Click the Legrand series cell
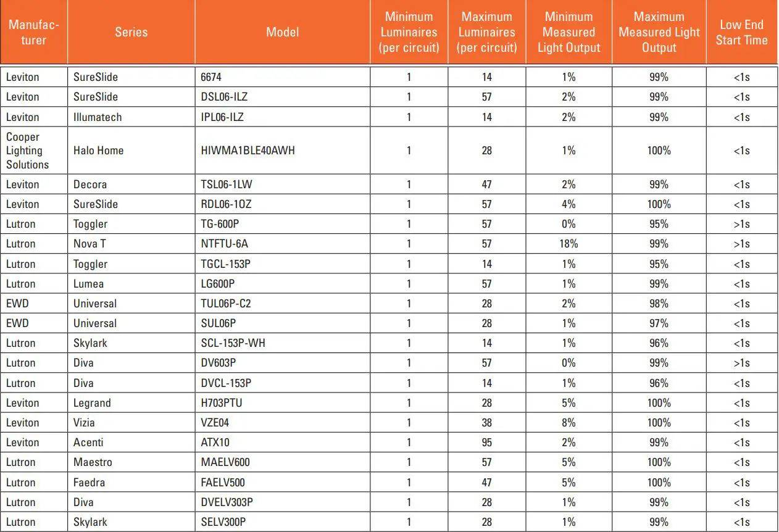This screenshot has width=779, height=532. (92, 403)
